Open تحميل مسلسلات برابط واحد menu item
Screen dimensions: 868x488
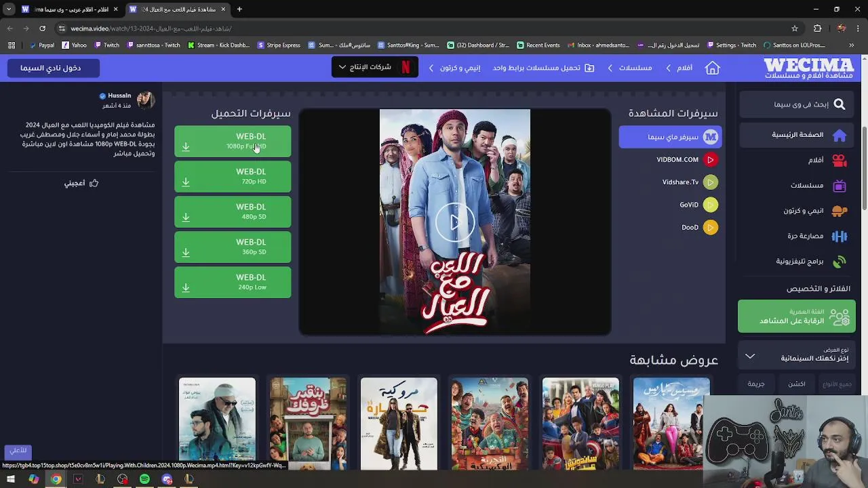(544, 68)
